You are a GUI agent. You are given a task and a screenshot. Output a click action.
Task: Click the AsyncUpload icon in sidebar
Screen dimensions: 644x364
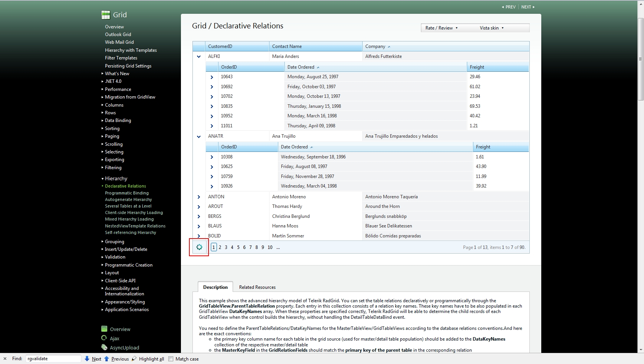click(104, 347)
